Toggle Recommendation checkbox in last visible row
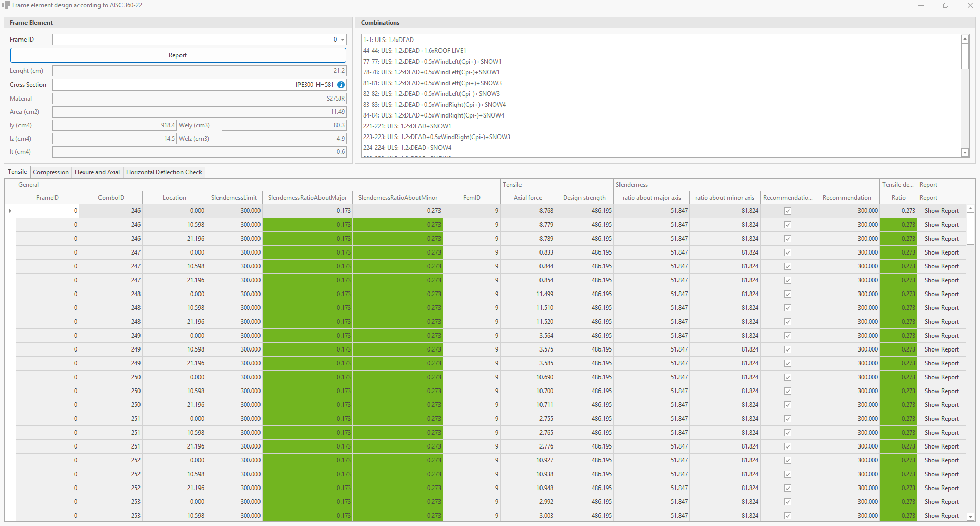This screenshot has width=980, height=526. [x=788, y=516]
